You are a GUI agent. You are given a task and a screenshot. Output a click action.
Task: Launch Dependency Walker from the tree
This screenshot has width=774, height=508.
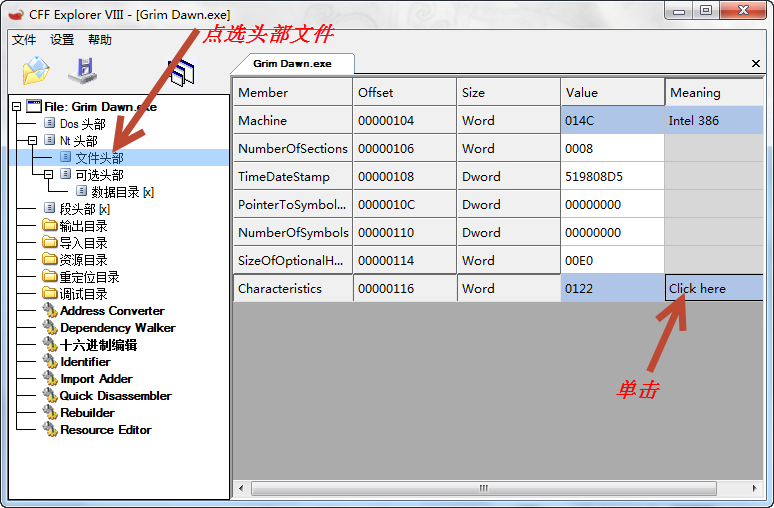point(117,328)
